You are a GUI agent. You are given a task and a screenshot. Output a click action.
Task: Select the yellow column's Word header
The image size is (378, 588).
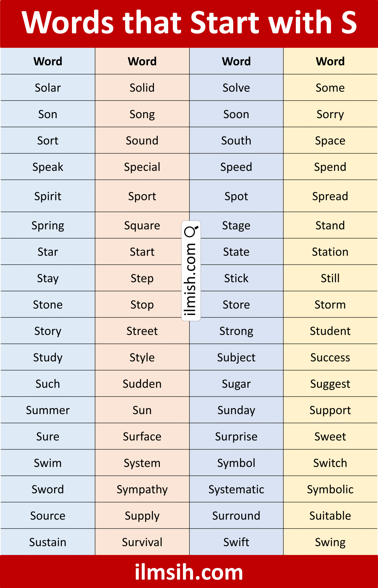click(330, 61)
